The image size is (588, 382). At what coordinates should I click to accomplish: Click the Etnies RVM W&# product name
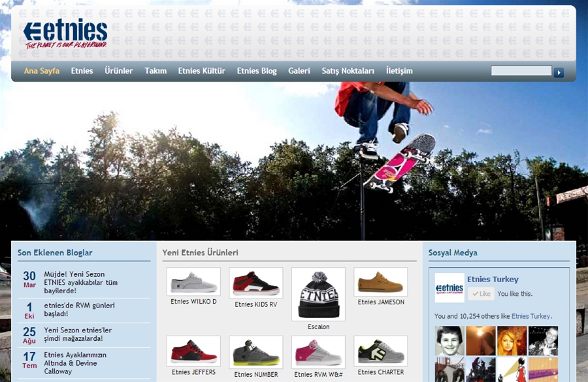pos(318,375)
